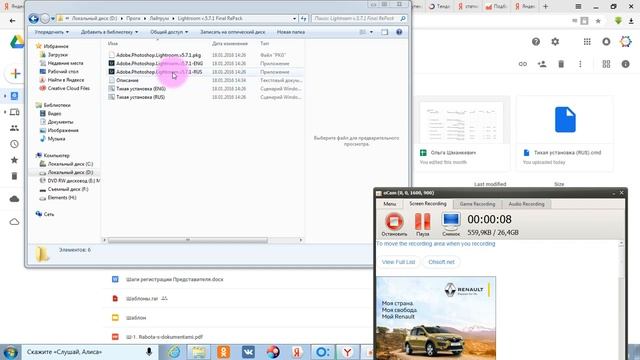The height and width of the screenshot is (360, 640).
Task: Open the Ohsoft.net link in oCam
Action: [441, 262]
